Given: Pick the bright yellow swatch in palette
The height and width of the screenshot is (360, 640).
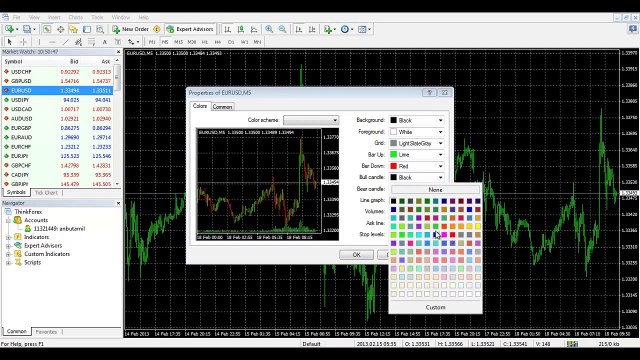Looking at the screenshot, I should 478,226.
